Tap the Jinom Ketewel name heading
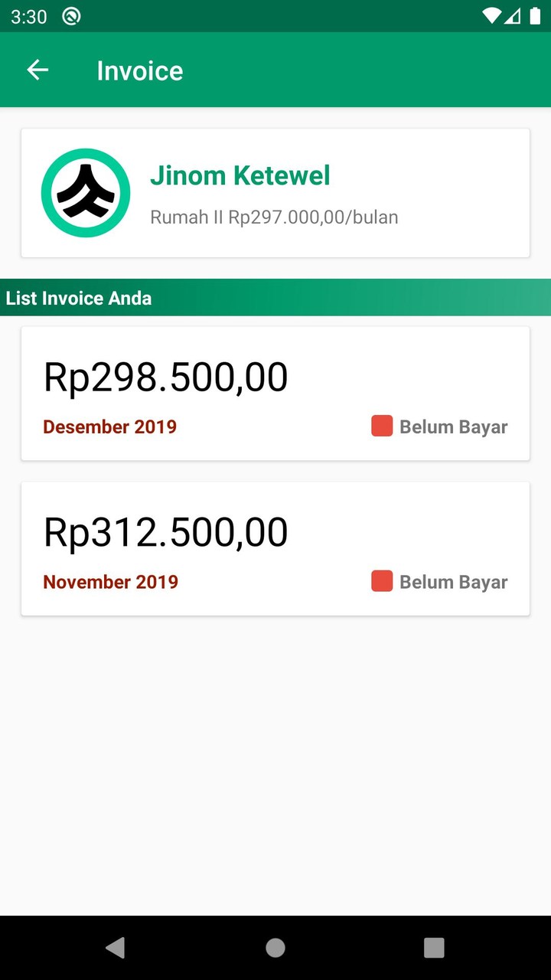551x980 pixels. (x=240, y=175)
